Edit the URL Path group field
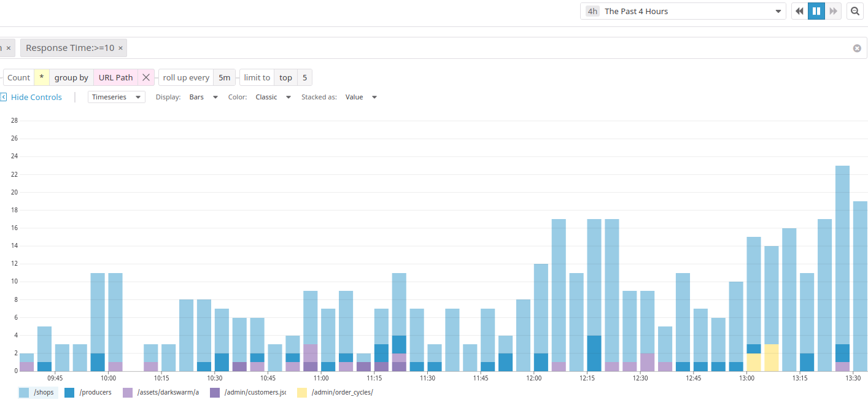Viewport: 868px width, 405px height. 115,77
